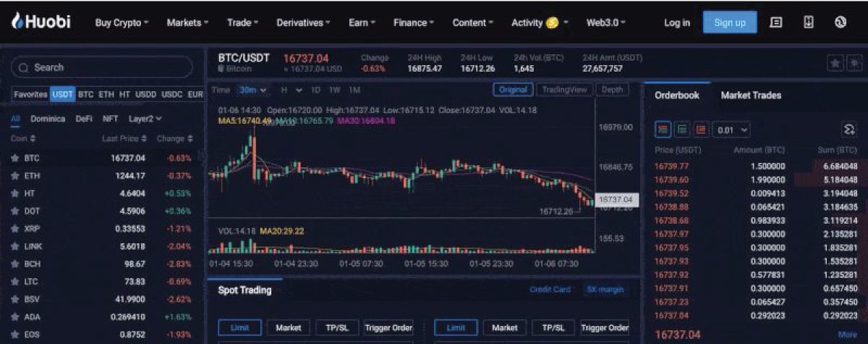
Task: Star the DOT coin row
Action: [x=14, y=211]
